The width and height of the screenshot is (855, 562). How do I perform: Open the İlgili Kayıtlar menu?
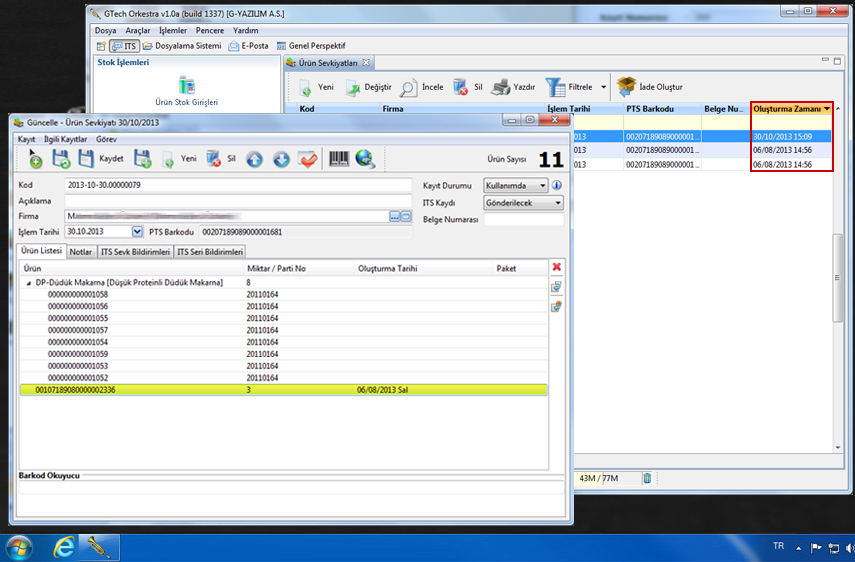[65, 139]
